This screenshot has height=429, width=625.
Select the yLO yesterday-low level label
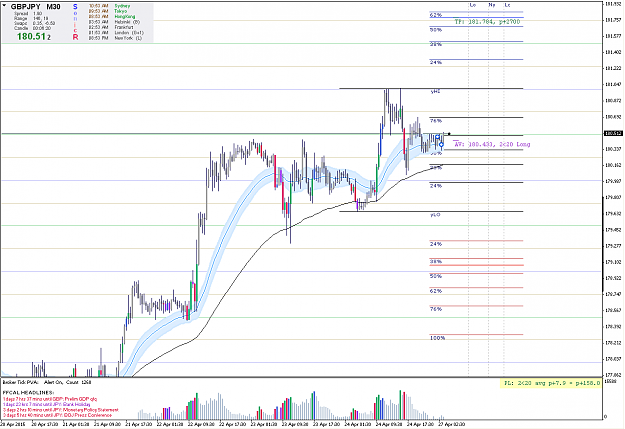tap(435, 215)
